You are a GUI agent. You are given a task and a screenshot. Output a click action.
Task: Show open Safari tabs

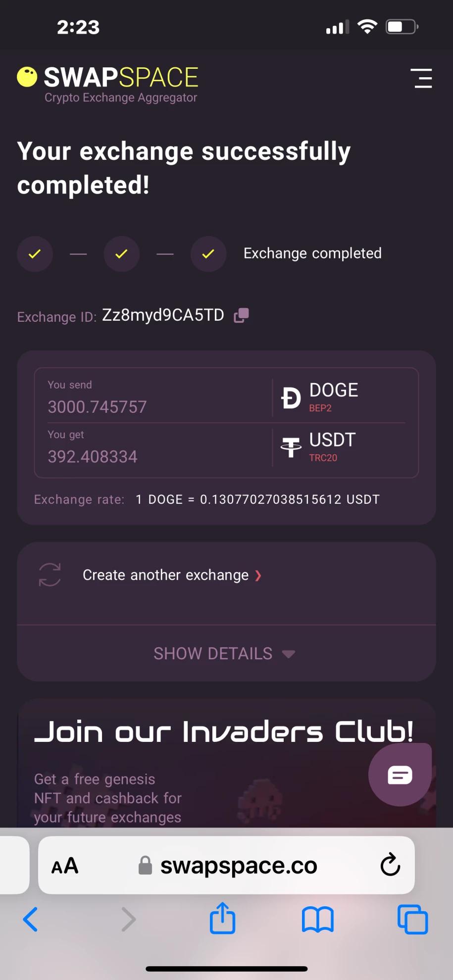(412, 919)
